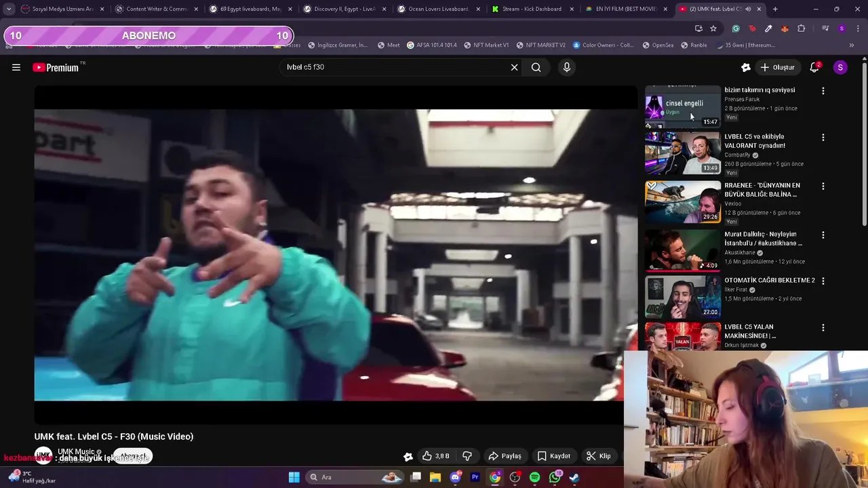
Task: Open the 'NFT Market V1' bookmark
Action: tap(486, 45)
